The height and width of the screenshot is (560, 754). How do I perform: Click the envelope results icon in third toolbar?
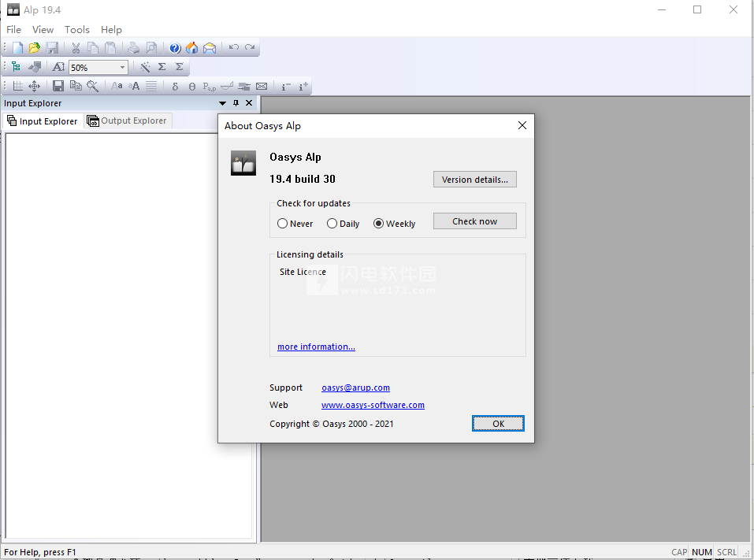pos(262,86)
